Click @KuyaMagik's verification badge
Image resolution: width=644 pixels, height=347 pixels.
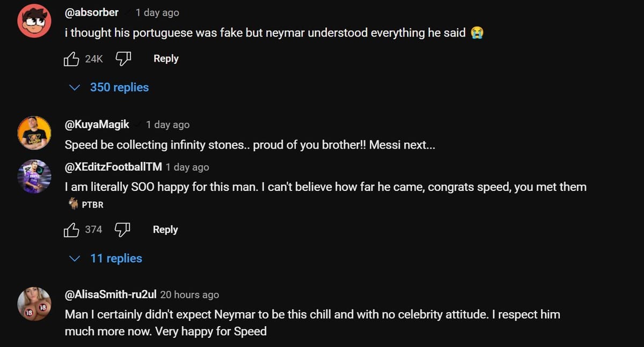(137, 124)
